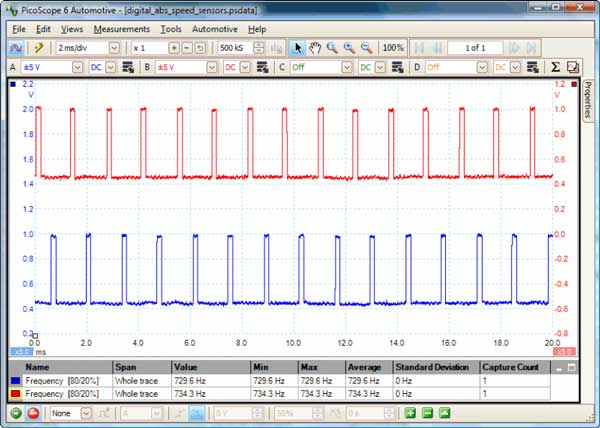The image size is (600, 428).
Task: Click the 100% zoom reset button
Action: pyautogui.click(x=393, y=48)
